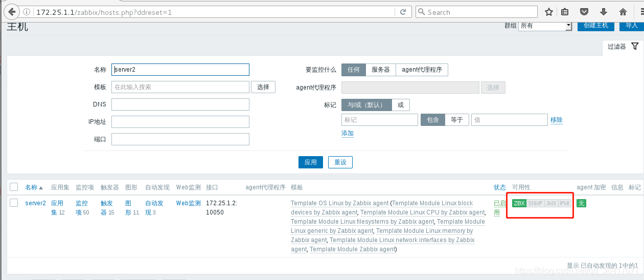Focus the 名称 input containing server2
The height and width of the screenshot is (280, 644).
[180, 70]
